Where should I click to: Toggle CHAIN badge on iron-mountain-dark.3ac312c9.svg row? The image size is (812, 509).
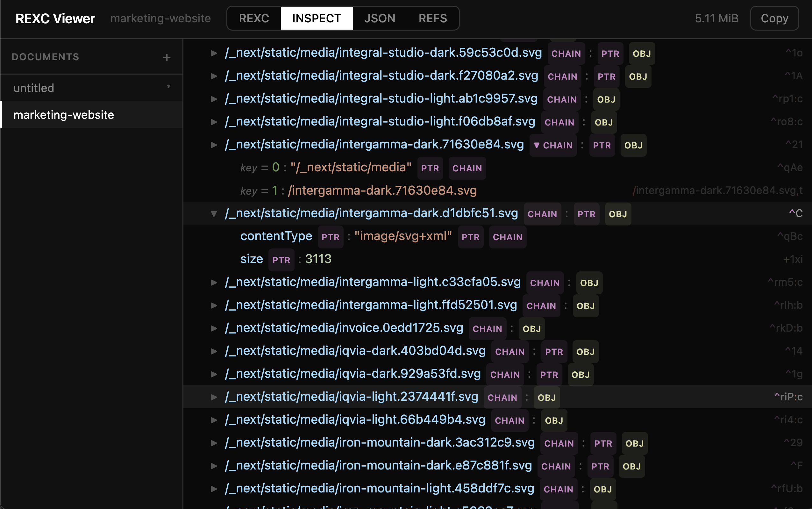(559, 443)
